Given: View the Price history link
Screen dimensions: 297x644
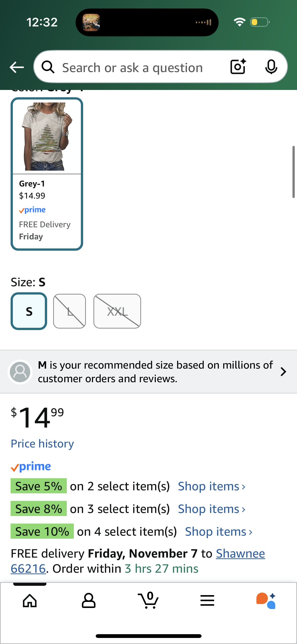Looking at the screenshot, I should click(x=42, y=444).
